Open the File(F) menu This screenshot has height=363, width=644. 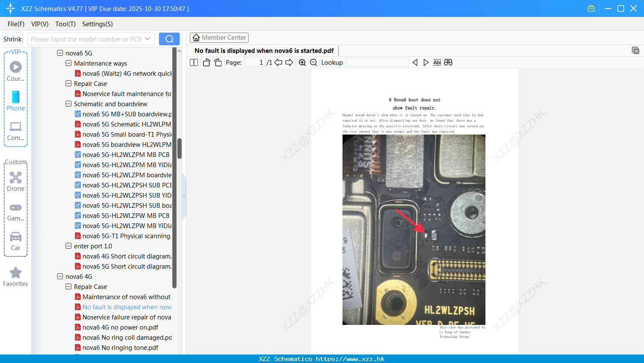16,24
